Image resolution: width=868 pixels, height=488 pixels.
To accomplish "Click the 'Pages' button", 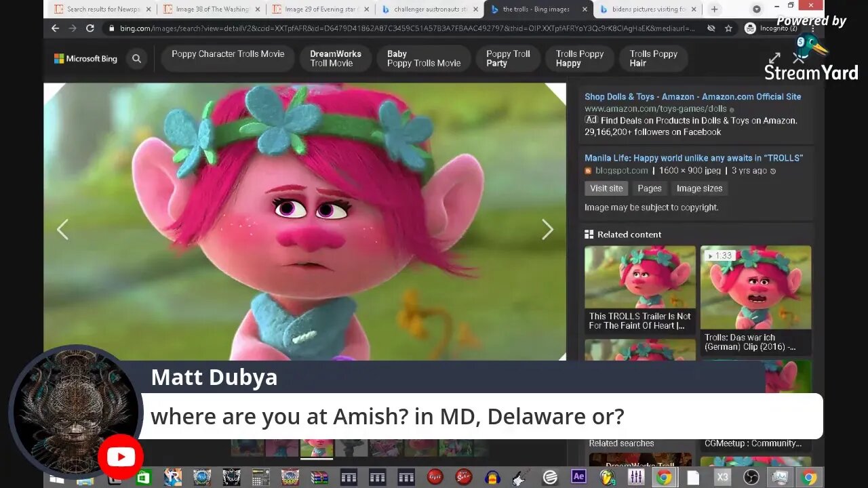I will [649, 188].
